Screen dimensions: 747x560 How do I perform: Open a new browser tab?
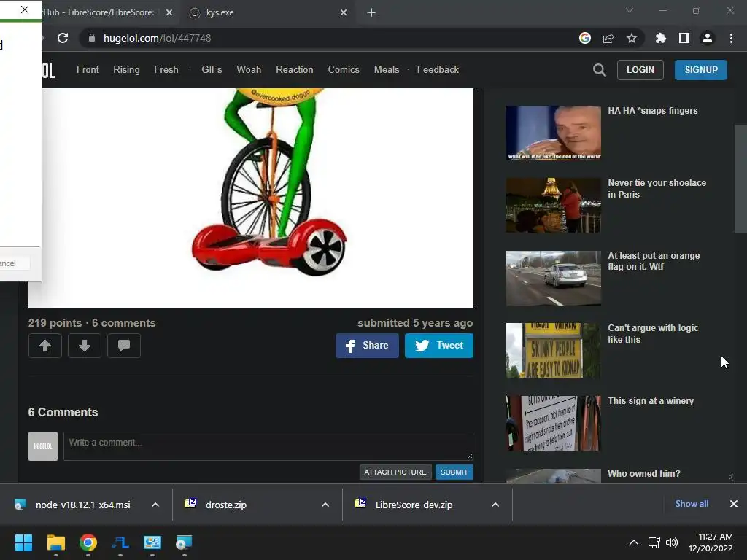pyautogui.click(x=371, y=12)
